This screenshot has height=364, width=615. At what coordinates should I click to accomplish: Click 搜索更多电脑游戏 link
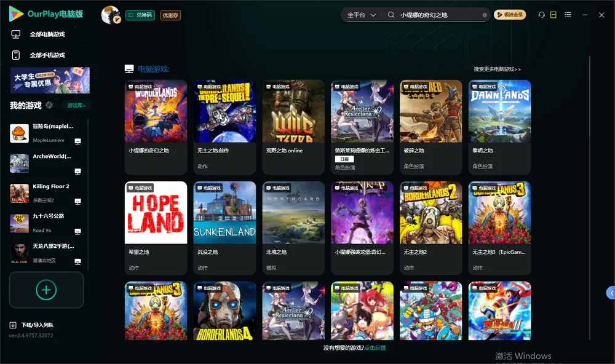point(498,69)
